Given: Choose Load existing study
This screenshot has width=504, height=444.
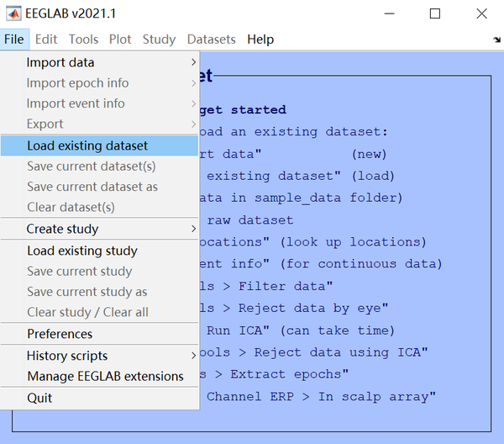Looking at the screenshot, I should [x=82, y=251].
